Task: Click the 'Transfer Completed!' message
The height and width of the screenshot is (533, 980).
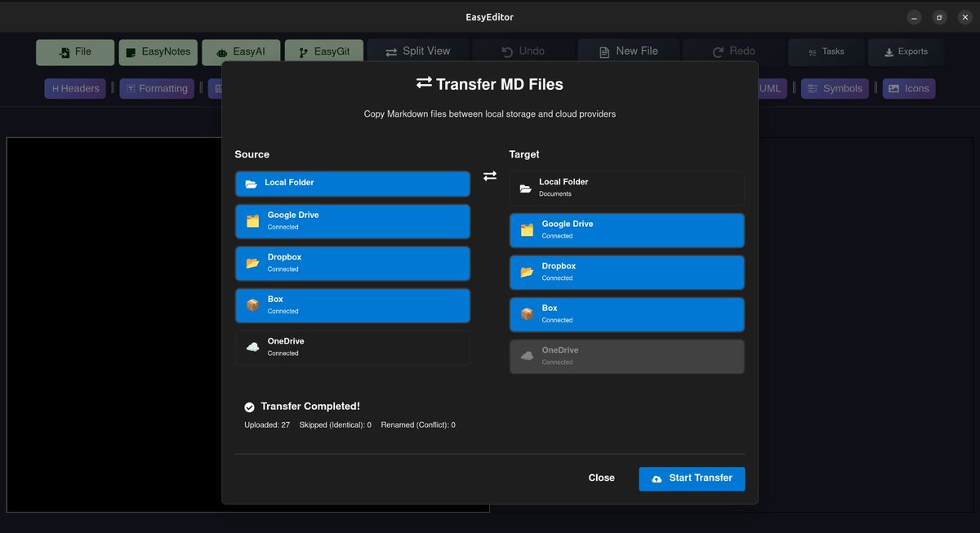Action: point(310,406)
